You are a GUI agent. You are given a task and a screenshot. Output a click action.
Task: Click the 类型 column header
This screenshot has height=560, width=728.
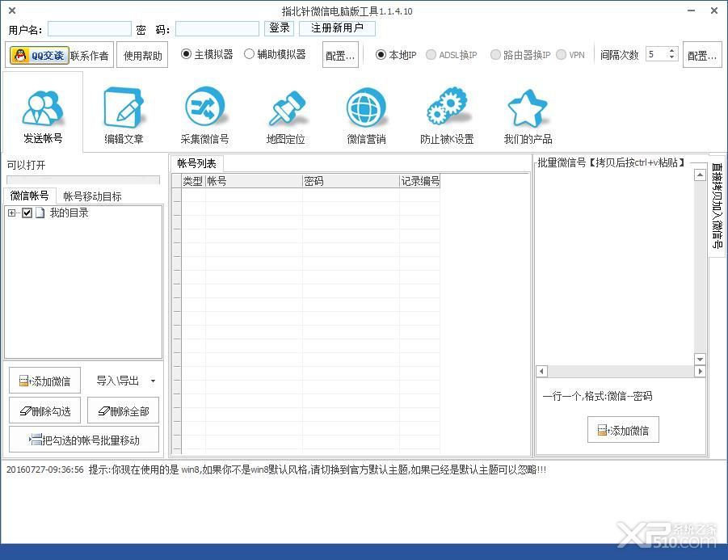(193, 181)
